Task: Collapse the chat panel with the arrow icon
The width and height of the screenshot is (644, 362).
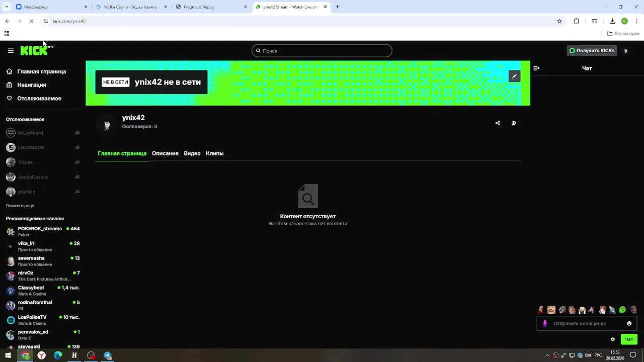Action: click(x=536, y=68)
